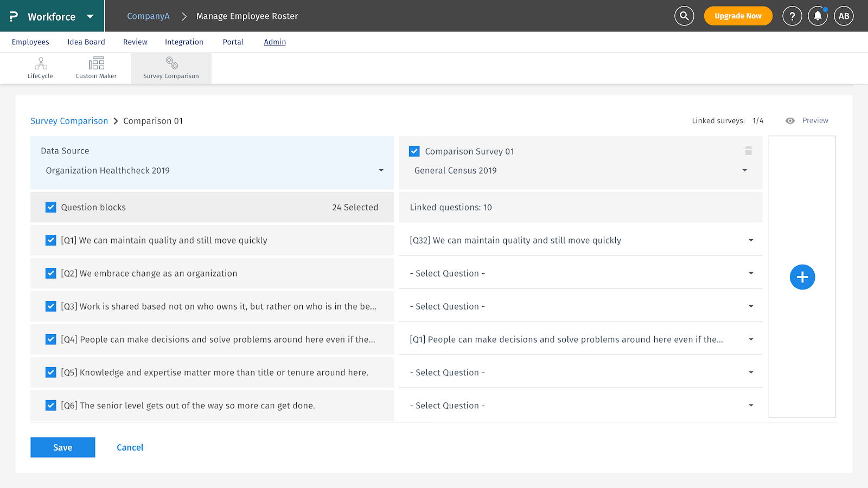Add a new comparison survey with plus button
This screenshot has width=868, height=488.
coord(802,277)
